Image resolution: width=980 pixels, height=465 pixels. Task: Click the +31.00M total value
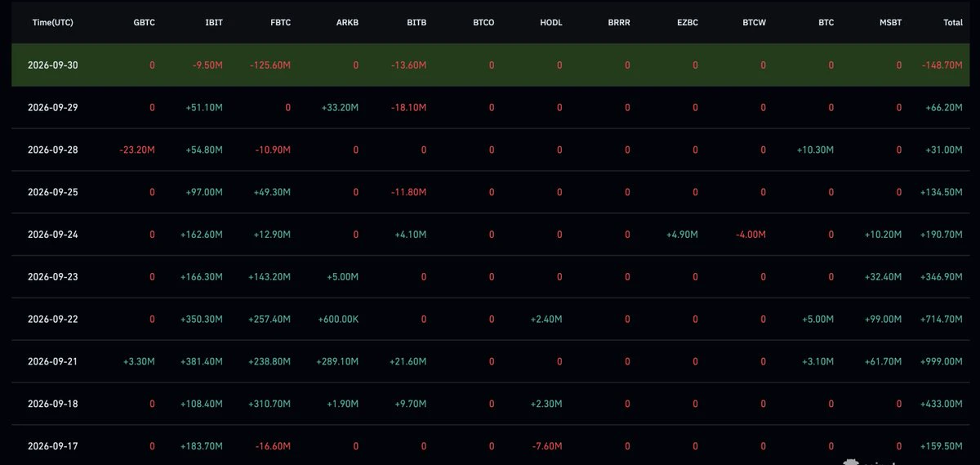[945, 150]
